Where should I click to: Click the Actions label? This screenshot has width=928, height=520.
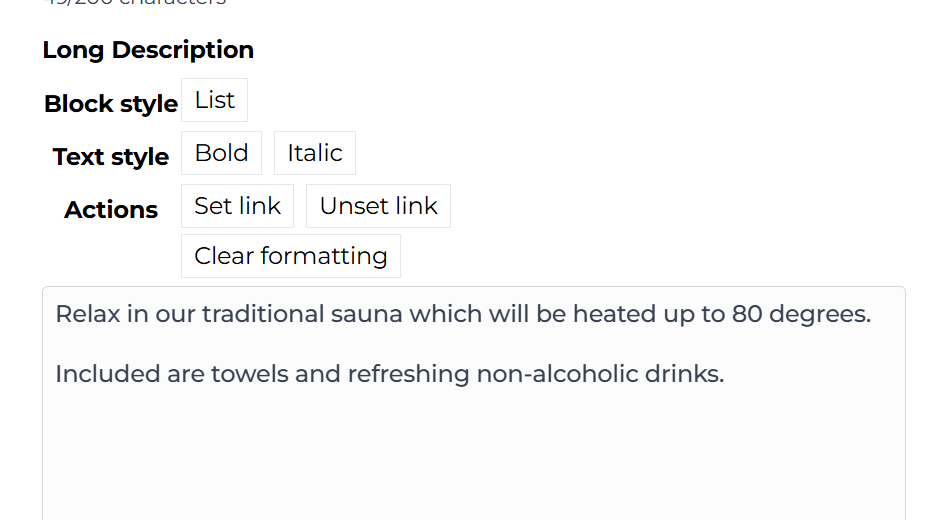[111, 210]
